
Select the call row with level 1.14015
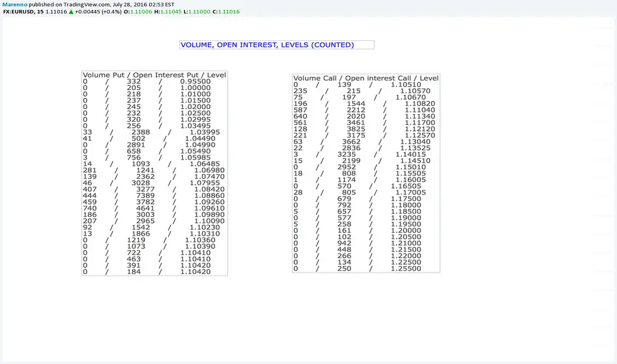click(x=359, y=154)
